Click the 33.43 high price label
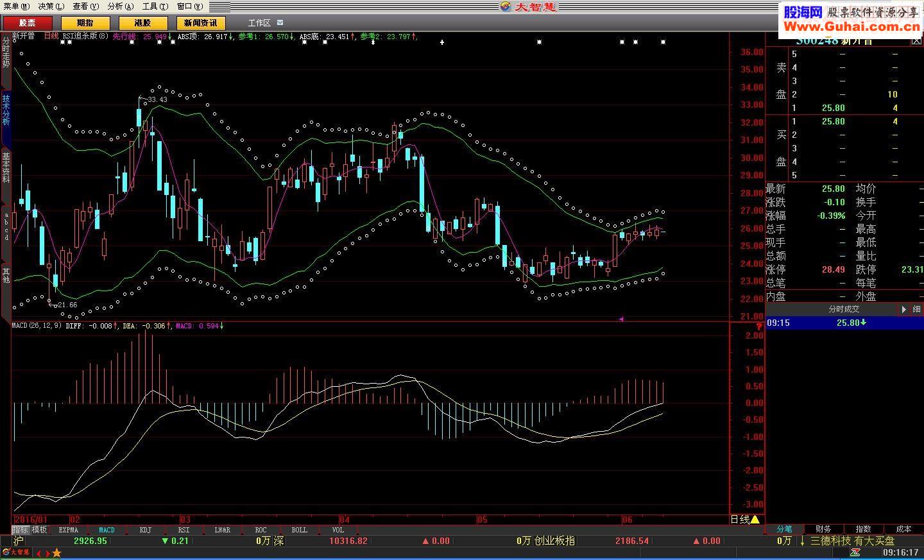The height and width of the screenshot is (560, 924). coord(157,99)
